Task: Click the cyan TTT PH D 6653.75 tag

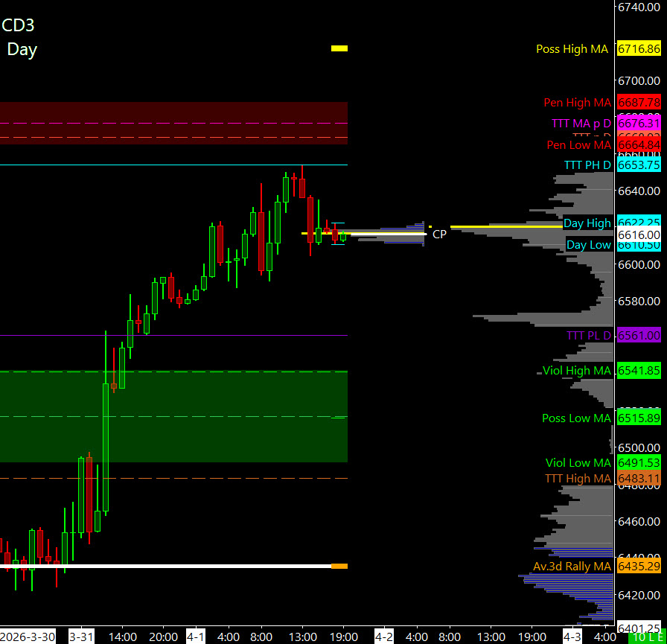Action: tap(639, 165)
